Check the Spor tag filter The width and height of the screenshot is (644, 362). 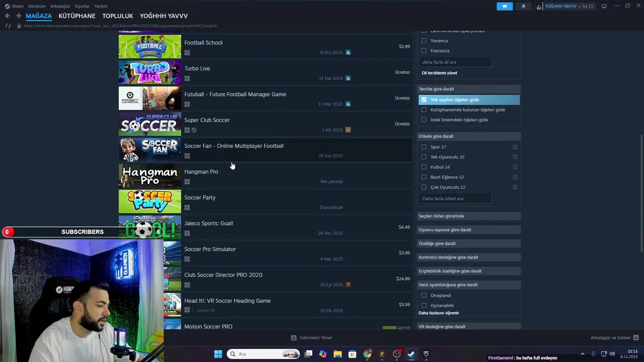(x=424, y=147)
